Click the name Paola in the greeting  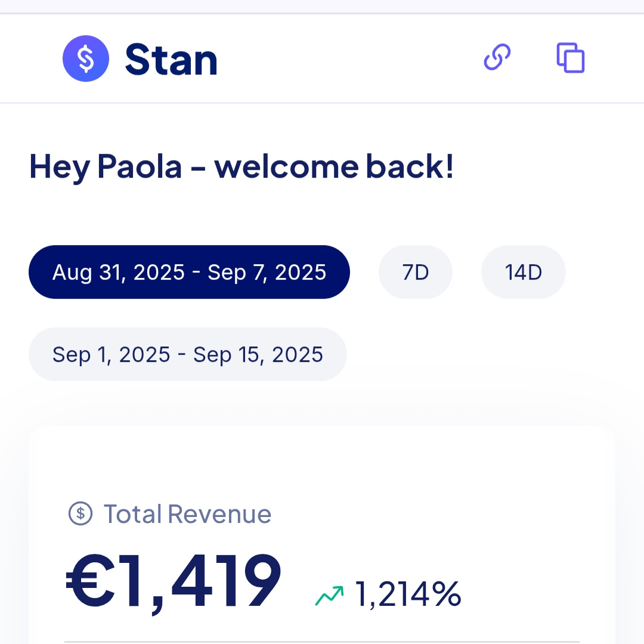click(139, 166)
